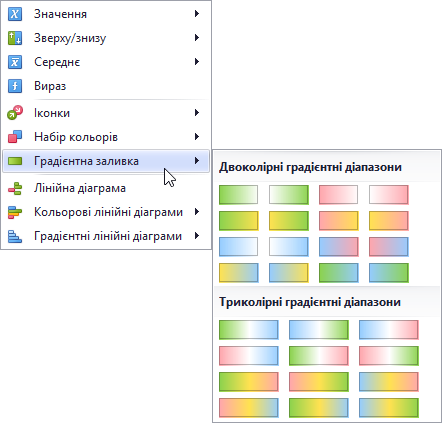Image resolution: width=442 pixels, height=423 pixels.
Task: Pick the green-to-white two-color gradient
Action: pyautogui.click(x=238, y=195)
